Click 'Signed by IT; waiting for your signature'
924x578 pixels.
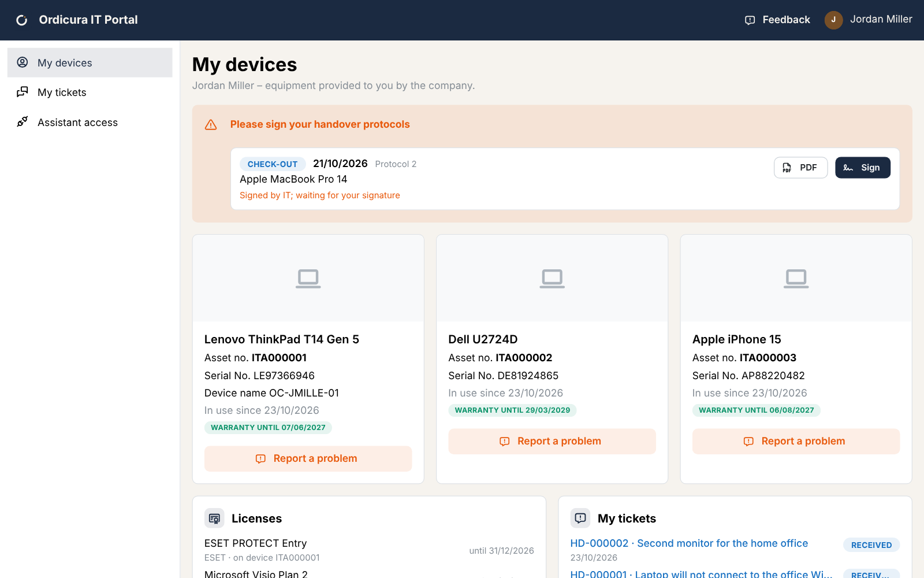tap(320, 195)
